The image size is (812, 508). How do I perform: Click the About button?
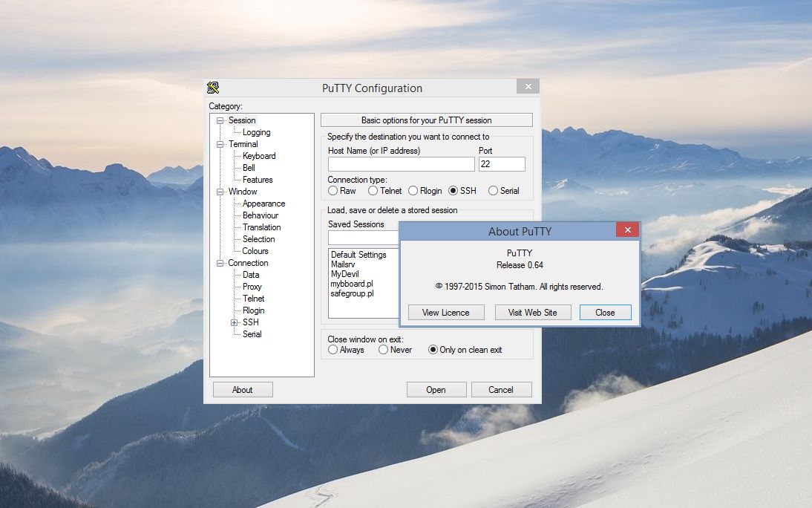coord(243,390)
